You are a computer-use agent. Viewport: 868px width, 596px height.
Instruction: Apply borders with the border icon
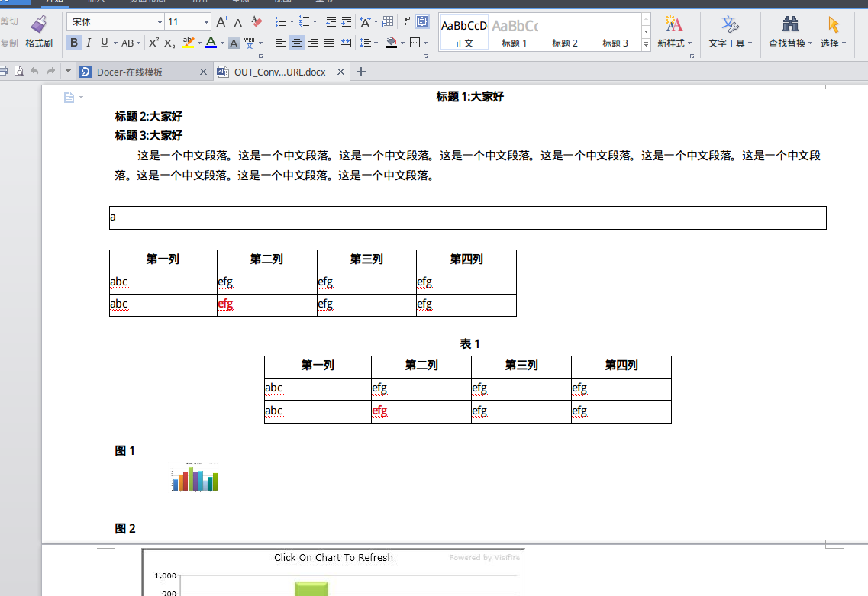[415, 43]
